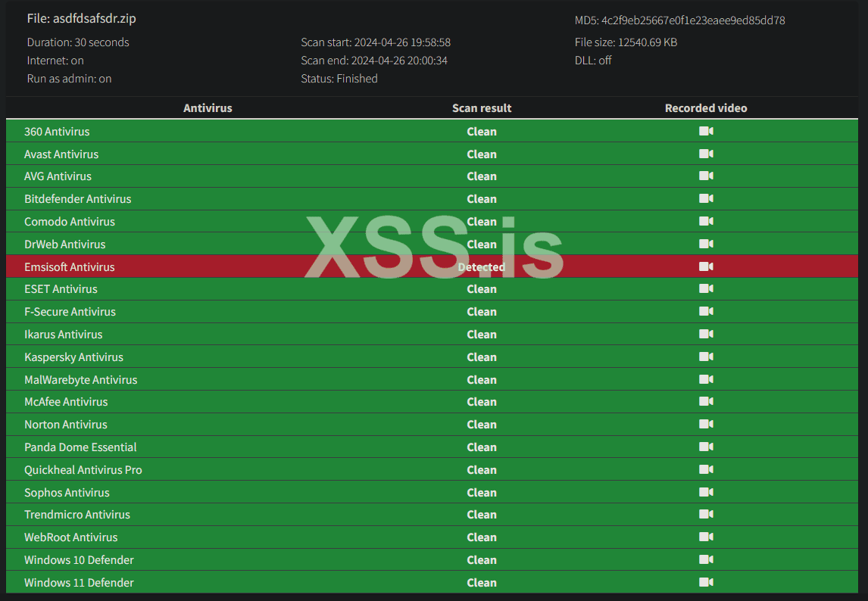Select the Detected result for Emsisoft
The width and height of the screenshot is (868, 601).
tap(482, 266)
